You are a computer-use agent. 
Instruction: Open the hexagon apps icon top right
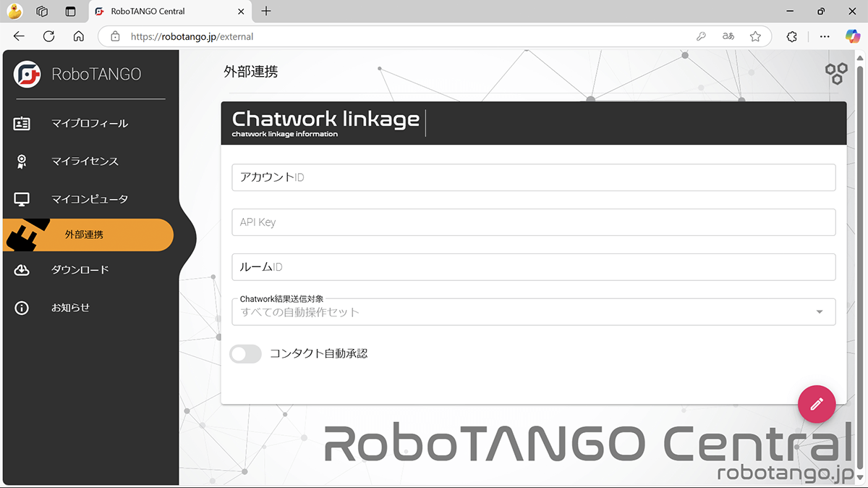(x=836, y=73)
